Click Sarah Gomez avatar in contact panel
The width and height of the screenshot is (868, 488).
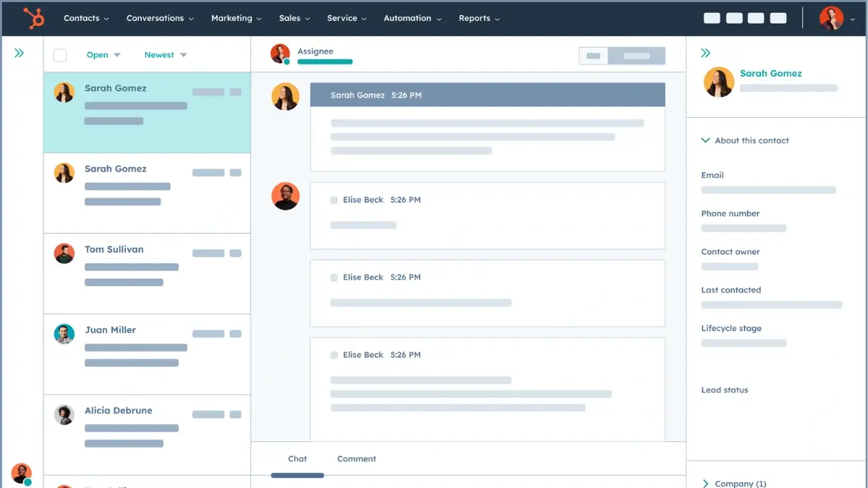[719, 82]
